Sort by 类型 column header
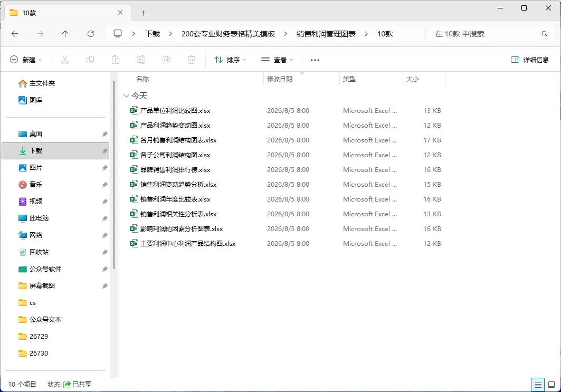Screen dimensions: 561x392 (x=349, y=79)
